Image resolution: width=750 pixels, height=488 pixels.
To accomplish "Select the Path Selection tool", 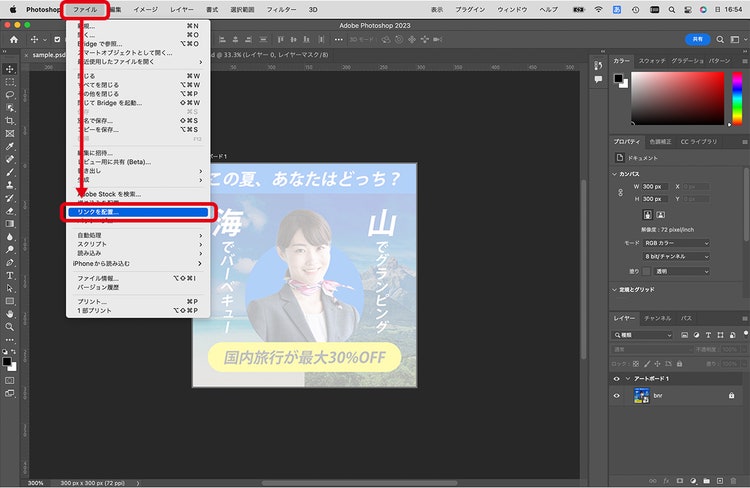I will 10,288.
